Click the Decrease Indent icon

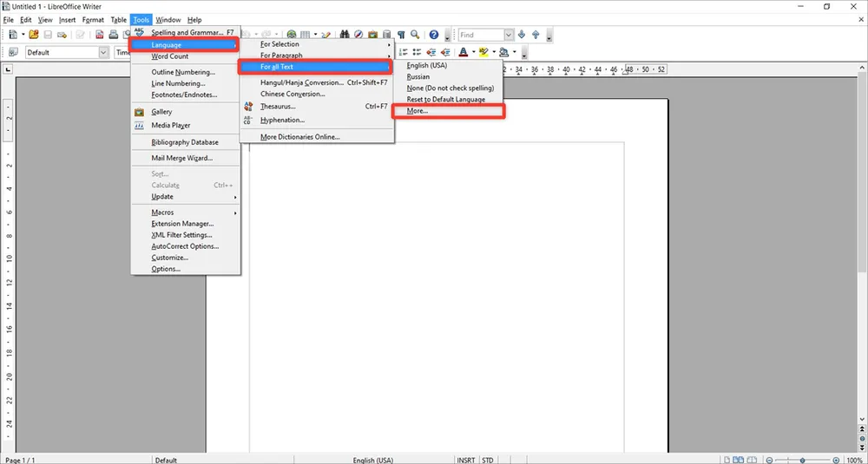point(431,52)
